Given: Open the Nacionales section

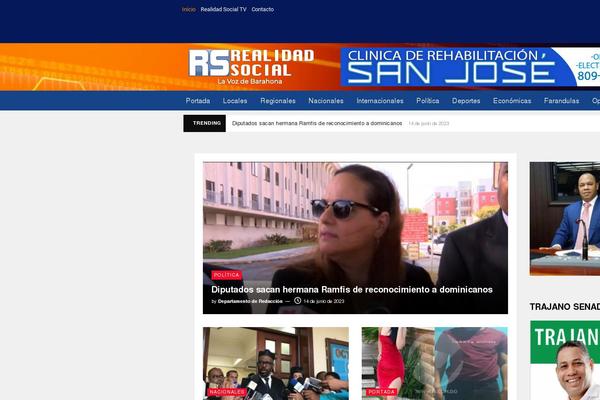Looking at the screenshot, I should [326, 101].
